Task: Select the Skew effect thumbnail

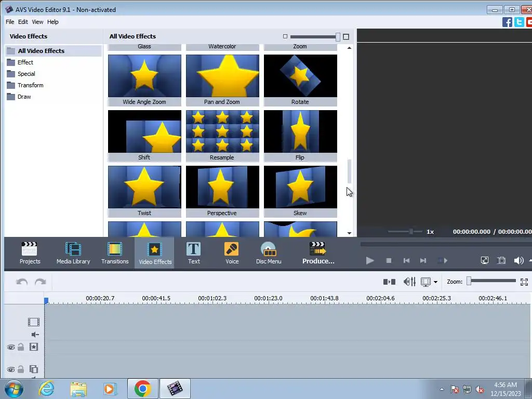Action: pos(300,191)
